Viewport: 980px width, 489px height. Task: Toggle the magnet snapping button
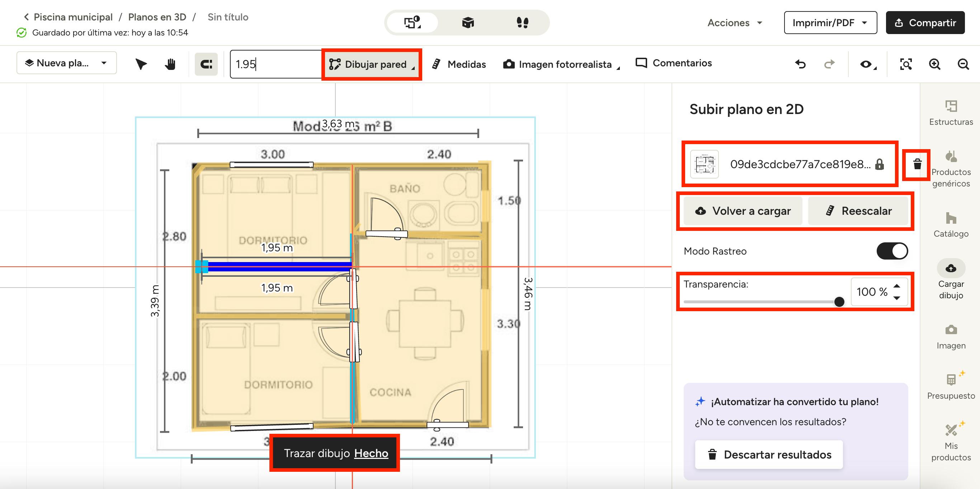click(x=206, y=64)
